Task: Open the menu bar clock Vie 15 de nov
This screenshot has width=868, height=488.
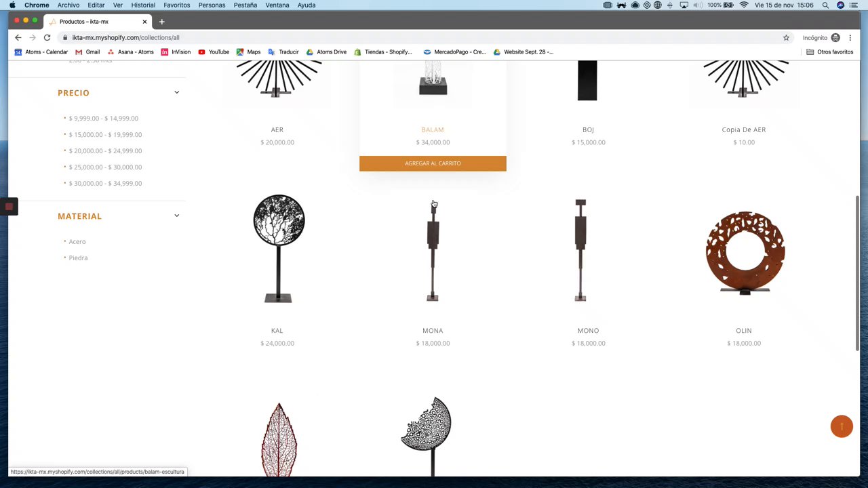Action: tap(784, 5)
